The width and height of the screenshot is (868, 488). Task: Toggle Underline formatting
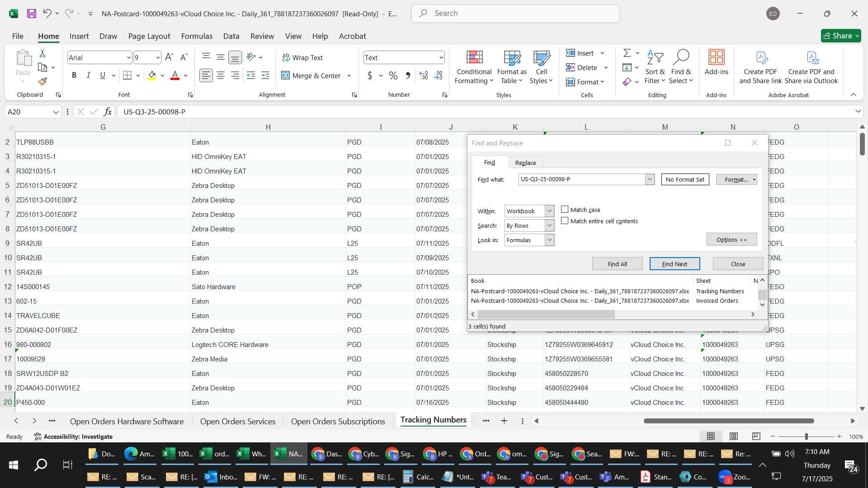coord(103,75)
